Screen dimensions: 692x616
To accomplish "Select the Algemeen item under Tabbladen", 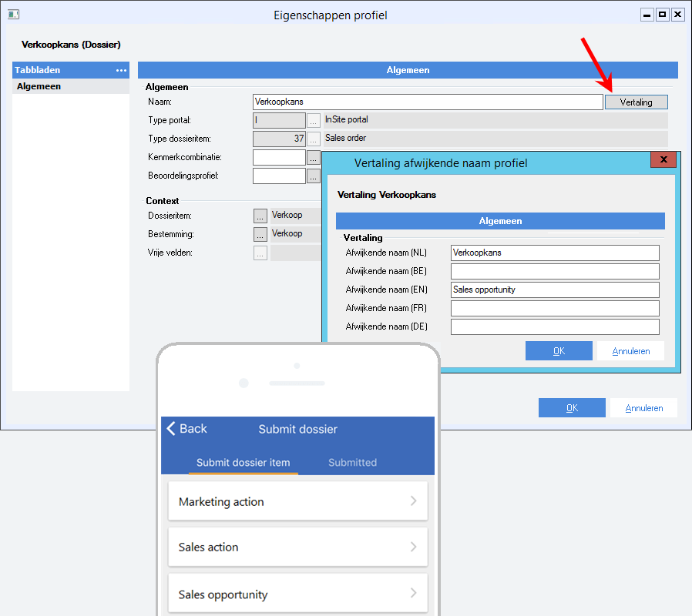I will 37,86.
